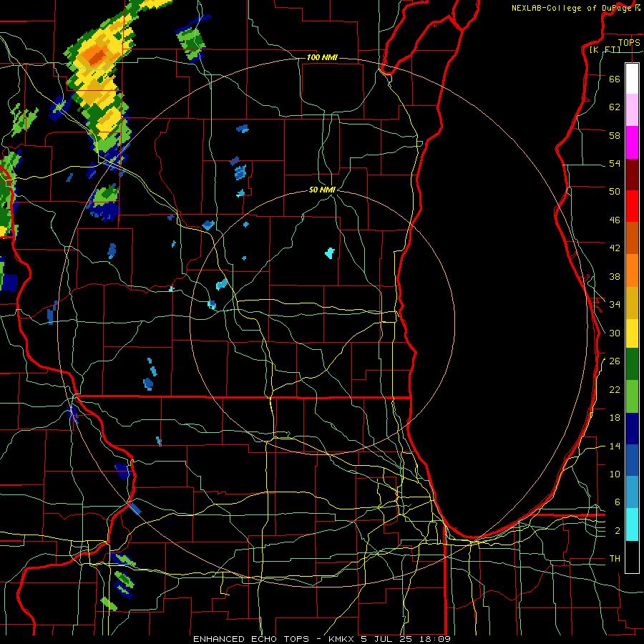Click the '26' scale value

[x=615, y=361]
